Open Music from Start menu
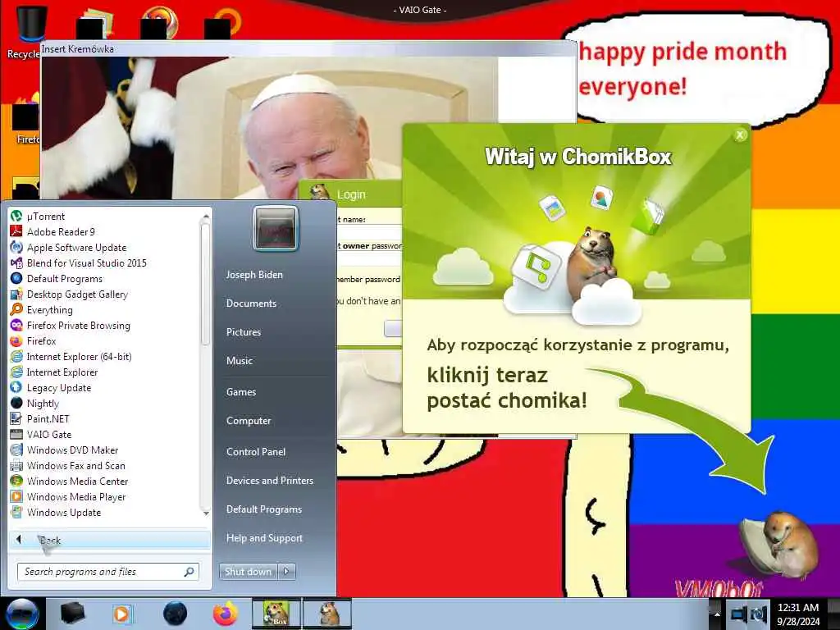 coord(239,361)
